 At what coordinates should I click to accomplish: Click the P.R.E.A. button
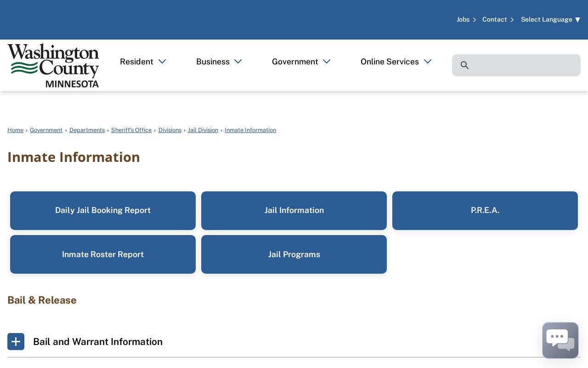pos(485,211)
